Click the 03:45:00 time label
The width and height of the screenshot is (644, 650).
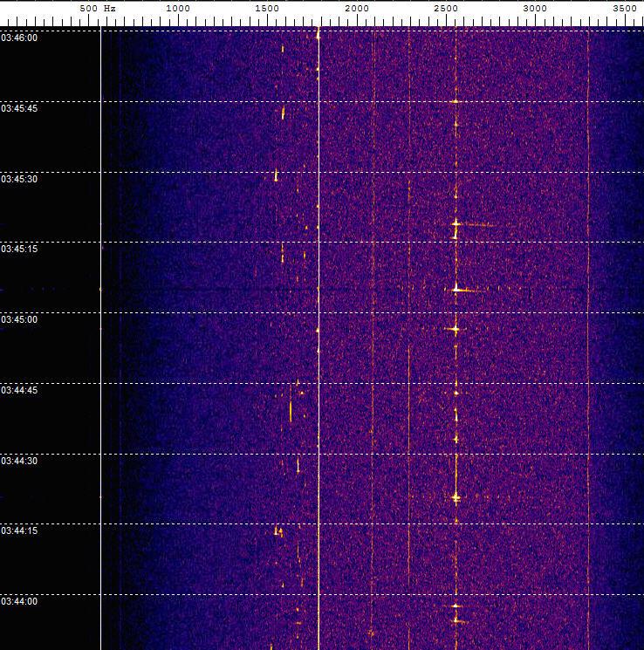tap(19, 319)
